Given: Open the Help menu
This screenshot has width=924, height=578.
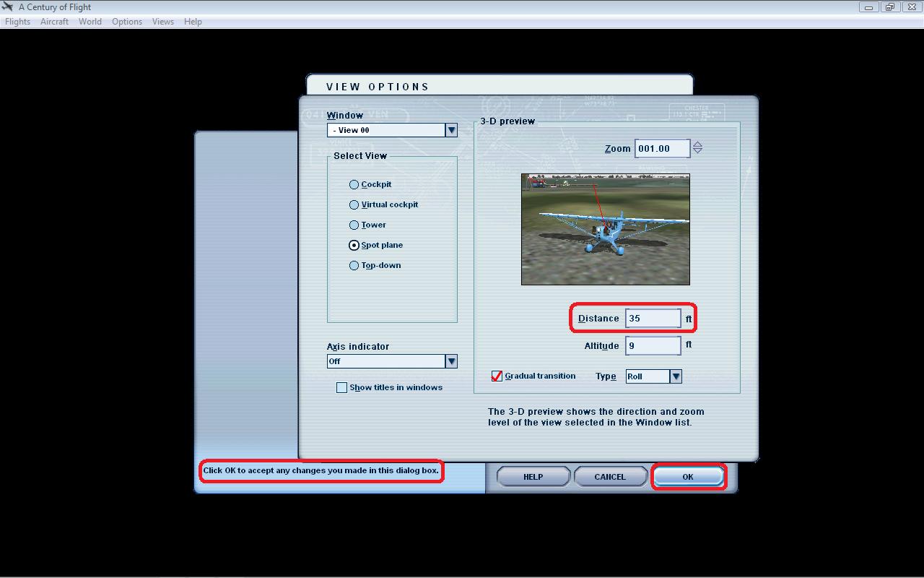Looking at the screenshot, I should pos(193,22).
